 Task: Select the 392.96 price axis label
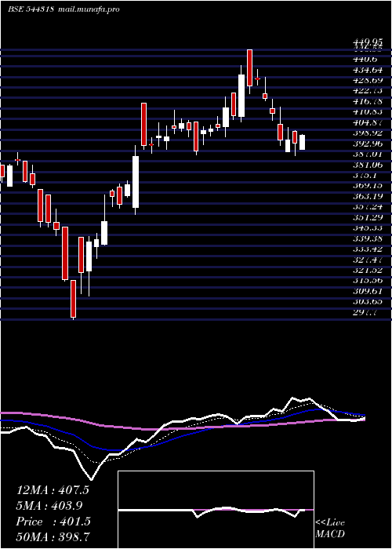[x=368, y=144]
